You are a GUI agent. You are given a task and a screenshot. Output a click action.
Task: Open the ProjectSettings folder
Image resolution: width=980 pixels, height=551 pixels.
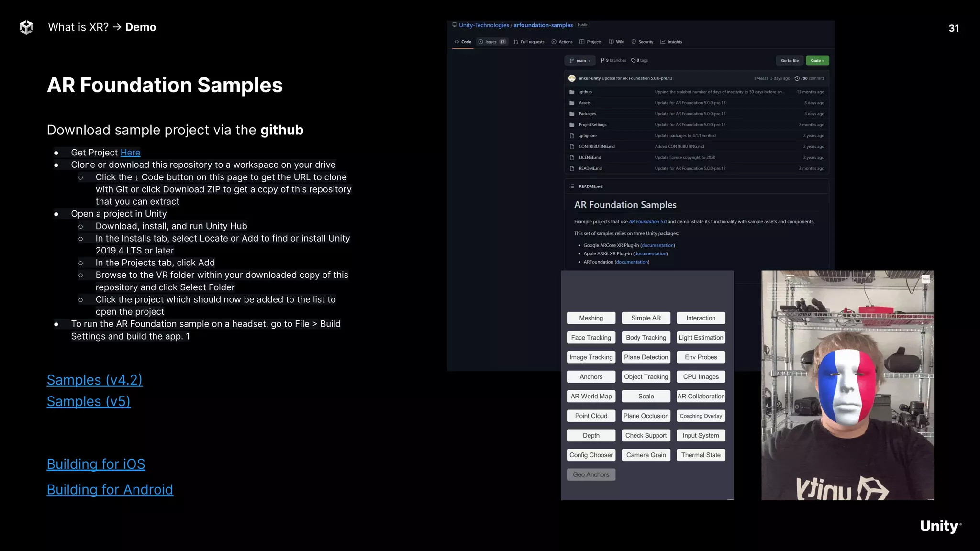pyautogui.click(x=592, y=125)
